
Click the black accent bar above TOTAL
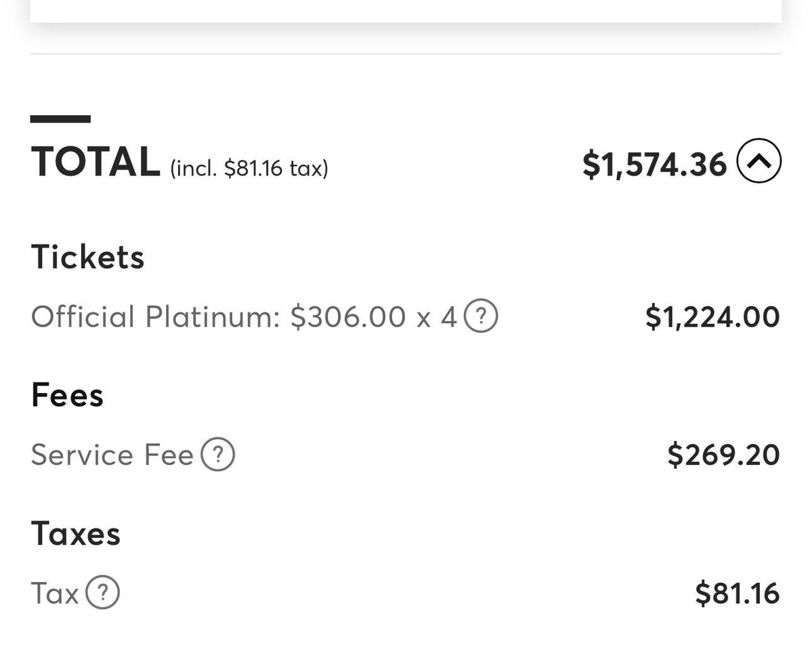pos(60,119)
